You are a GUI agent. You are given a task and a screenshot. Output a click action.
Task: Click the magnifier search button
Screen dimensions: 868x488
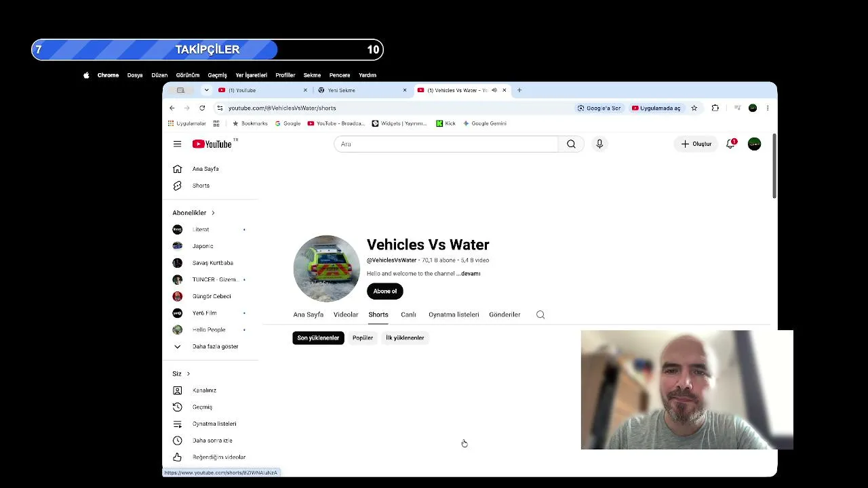click(x=571, y=144)
